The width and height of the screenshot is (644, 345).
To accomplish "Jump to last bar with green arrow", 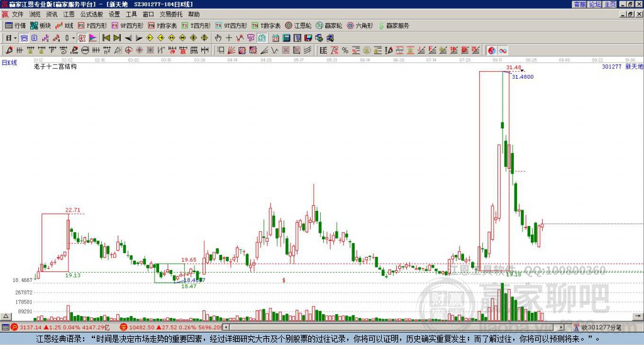I will tap(117, 38).
